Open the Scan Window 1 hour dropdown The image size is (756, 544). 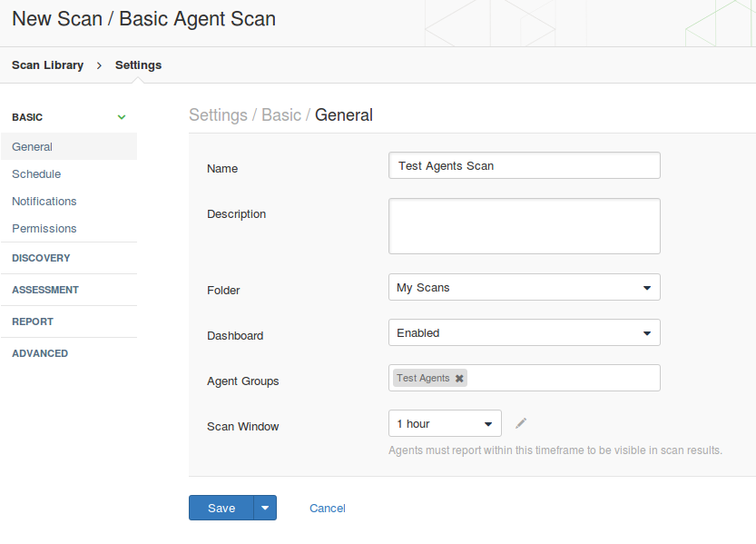coord(445,423)
